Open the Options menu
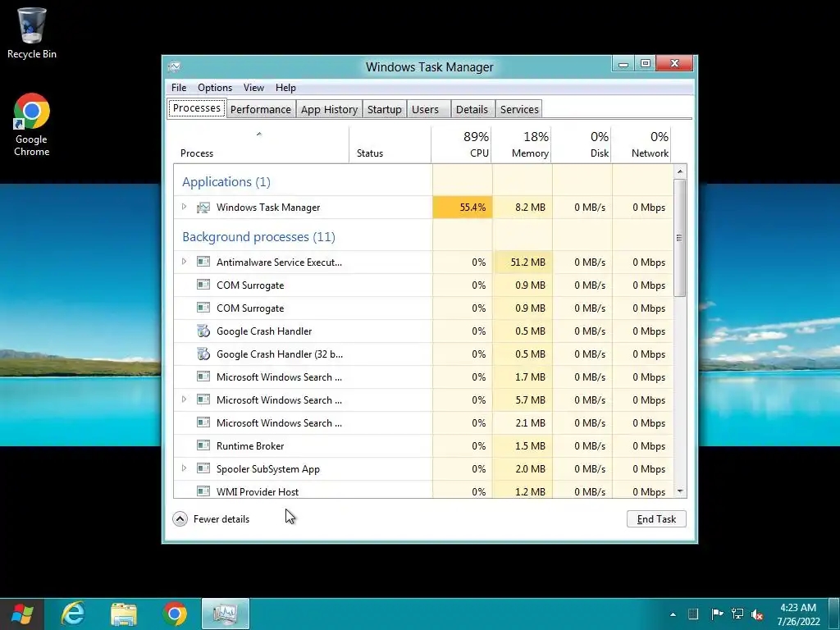This screenshot has width=840, height=630. pyautogui.click(x=215, y=88)
